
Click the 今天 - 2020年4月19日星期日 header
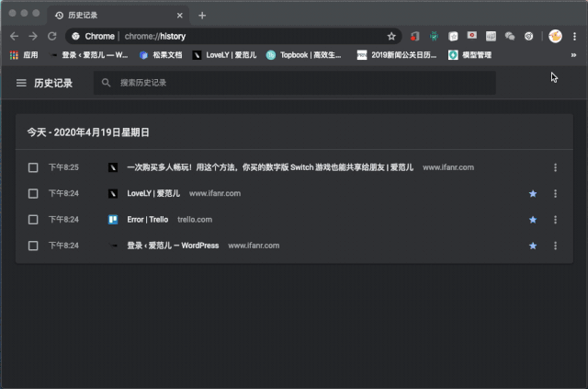[x=88, y=132]
